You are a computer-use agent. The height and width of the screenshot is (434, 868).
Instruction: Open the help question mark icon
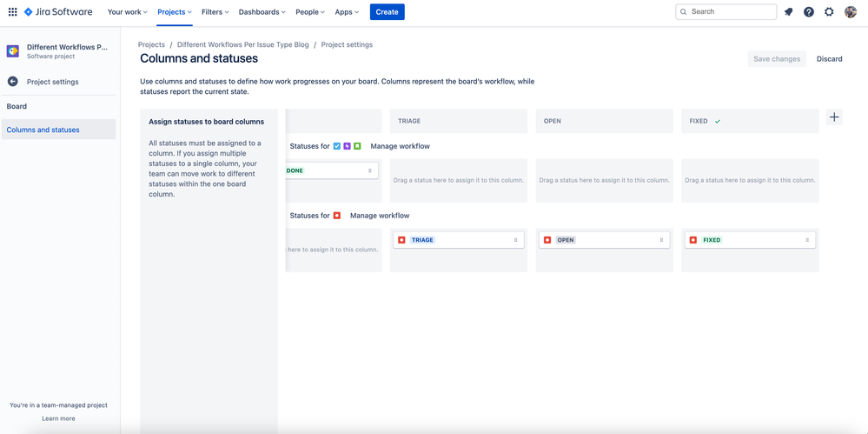(x=809, y=11)
